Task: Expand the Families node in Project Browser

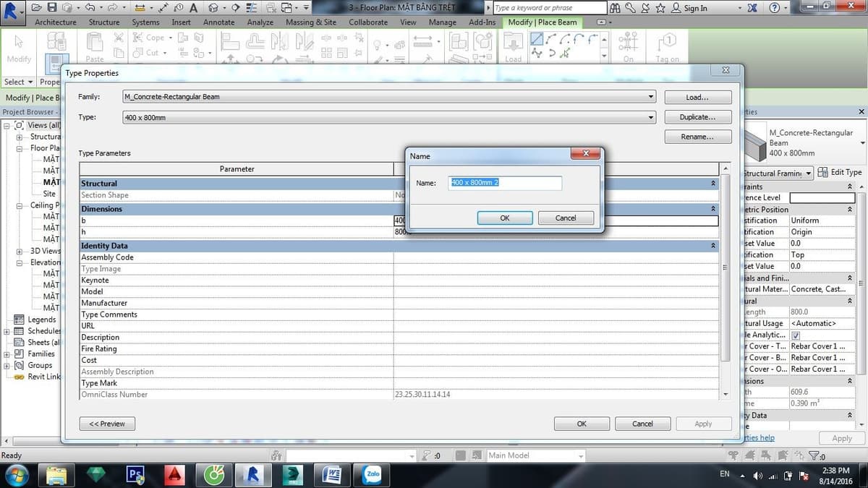Action: [x=7, y=354]
